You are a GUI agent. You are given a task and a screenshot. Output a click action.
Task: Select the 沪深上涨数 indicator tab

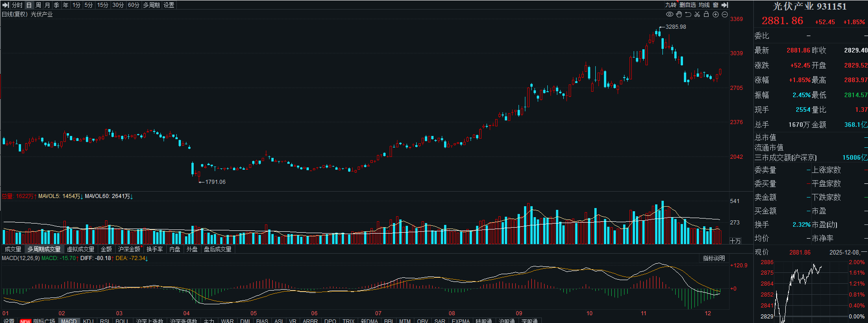pos(150,321)
